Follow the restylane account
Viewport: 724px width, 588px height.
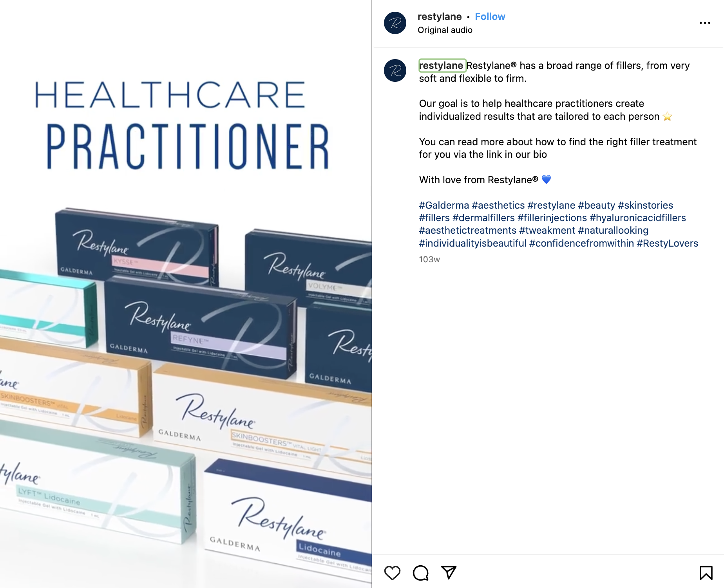coord(490,16)
